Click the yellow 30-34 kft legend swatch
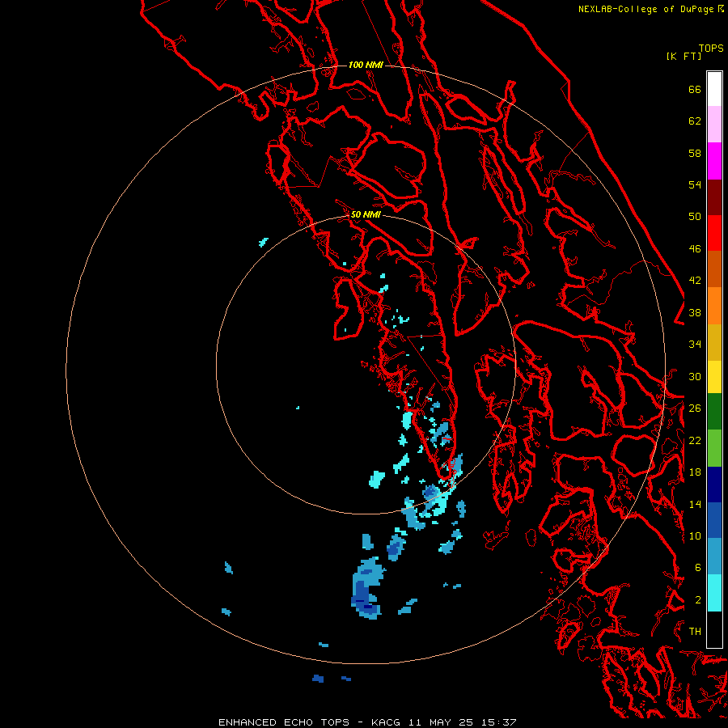Viewport: 728px width, 728px height. pos(714,377)
